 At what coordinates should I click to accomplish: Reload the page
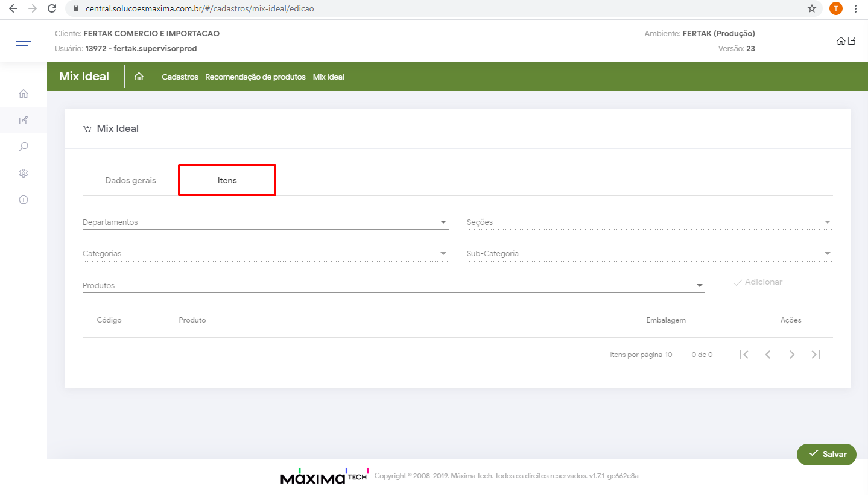coord(52,9)
